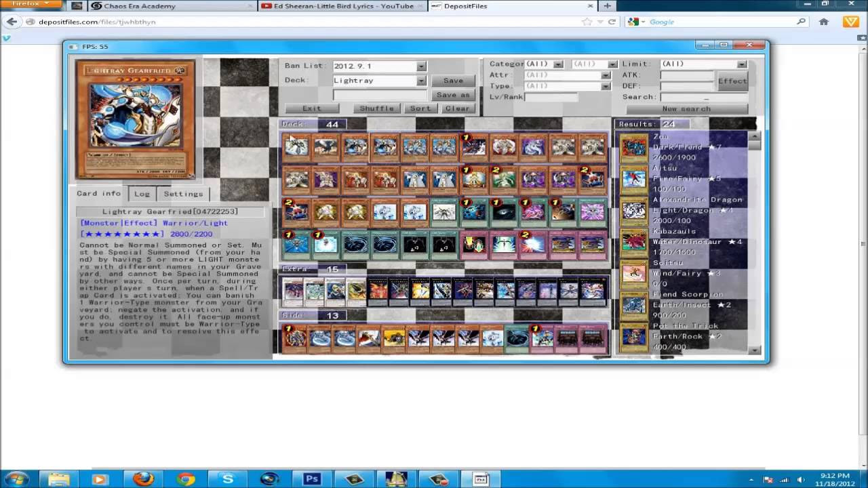
Task: Switch to Ed Sheeran YouTube browser tab
Action: pyautogui.click(x=342, y=6)
